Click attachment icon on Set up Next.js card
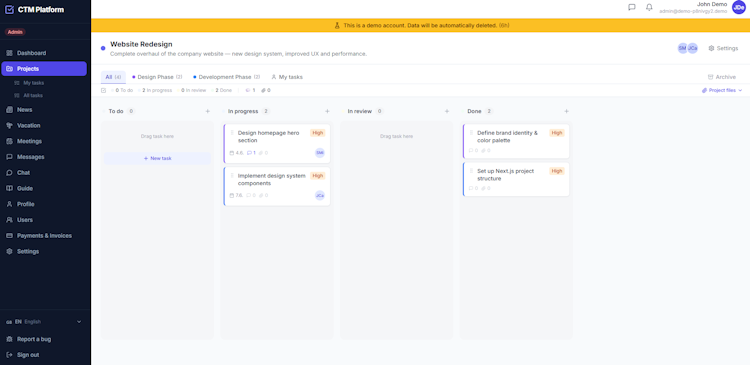Screen dimensions: 750x365 coord(484,188)
